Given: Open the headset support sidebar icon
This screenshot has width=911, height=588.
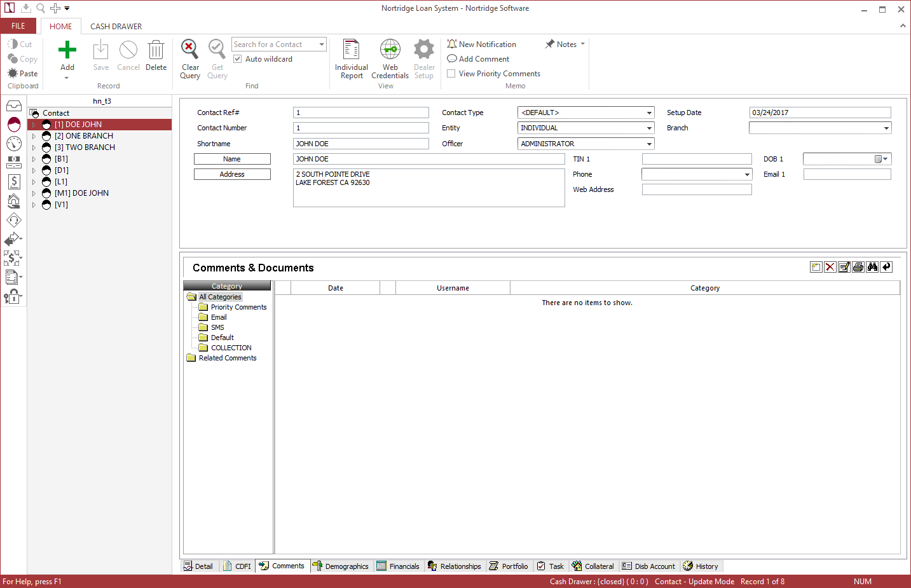Looking at the screenshot, I should [x=14, y=220].
